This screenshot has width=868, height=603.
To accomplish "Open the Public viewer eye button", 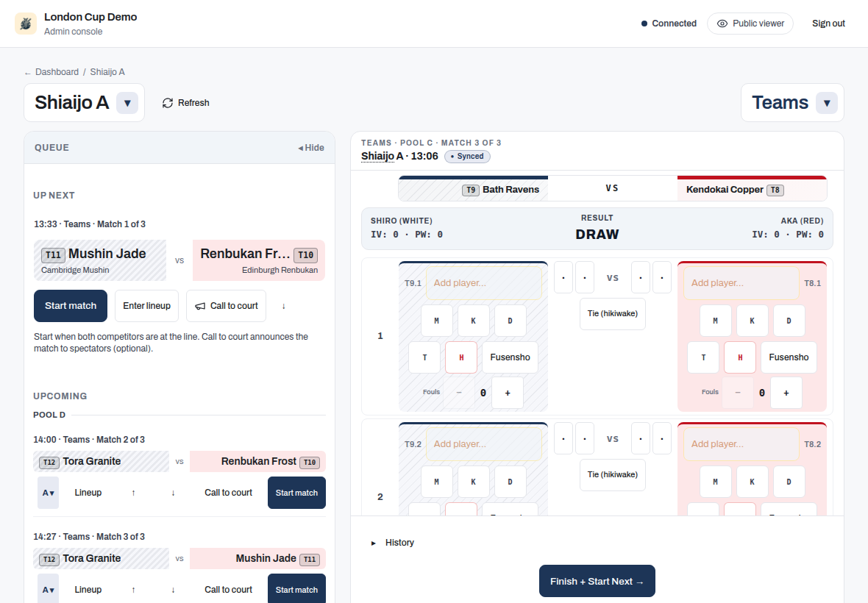I will coord(750,24).
